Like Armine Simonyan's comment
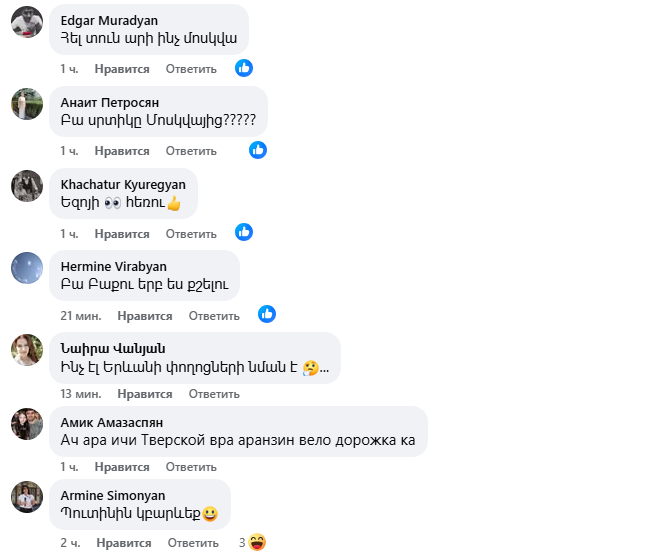 click(124, 543)
